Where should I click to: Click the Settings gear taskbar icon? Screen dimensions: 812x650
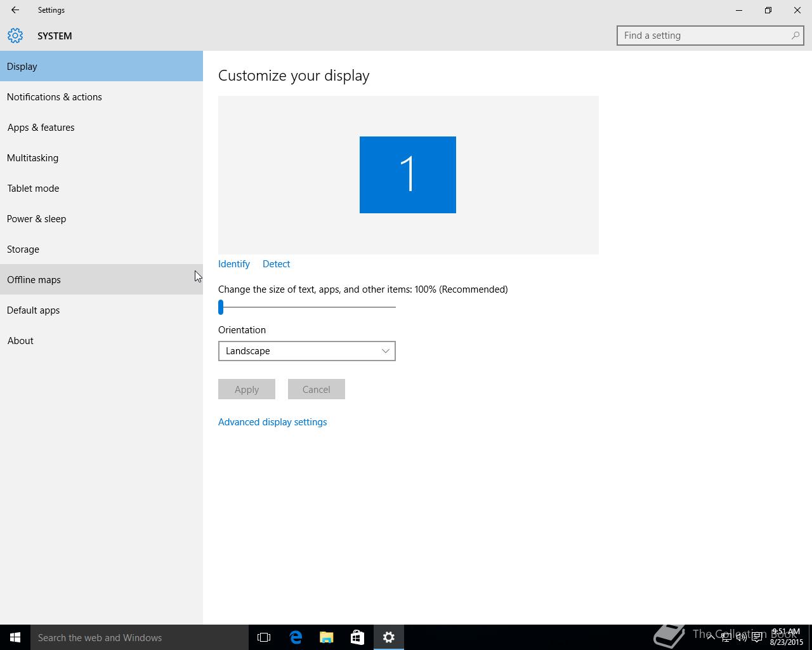click(x=388, y=637)
